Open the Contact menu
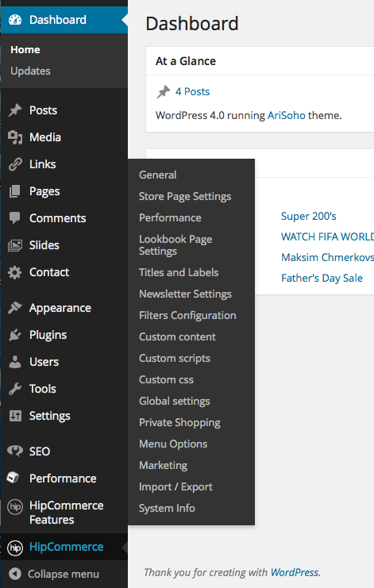Screen dimensions: 374x588 tap(64, 272)
